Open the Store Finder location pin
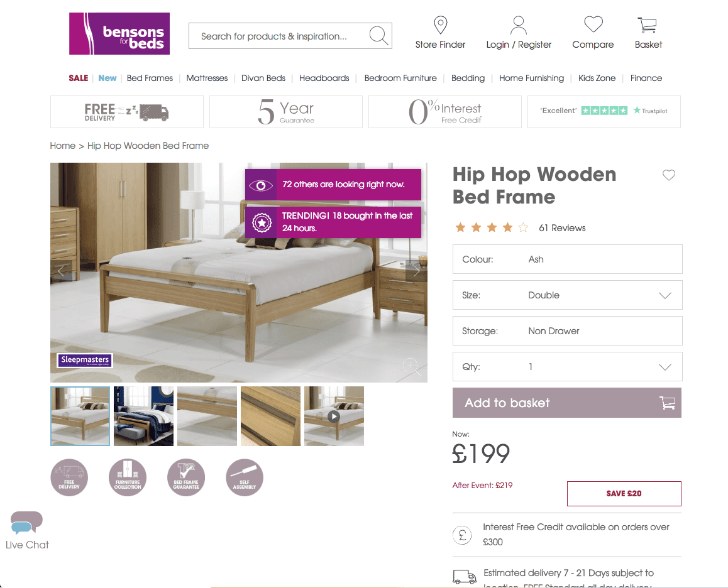The width and height of the screenshot is (728, 588). (440, 25)
